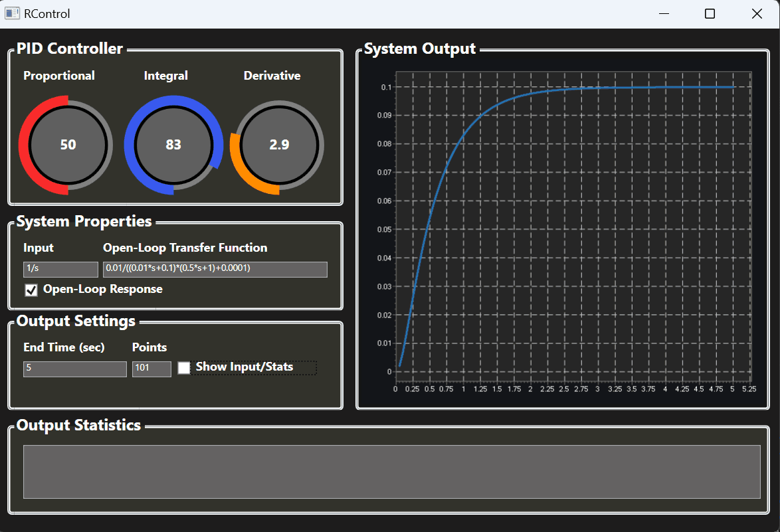Screen dimensions: 780x532
Task: Click the End Time (sec) label
Action: 64,347
